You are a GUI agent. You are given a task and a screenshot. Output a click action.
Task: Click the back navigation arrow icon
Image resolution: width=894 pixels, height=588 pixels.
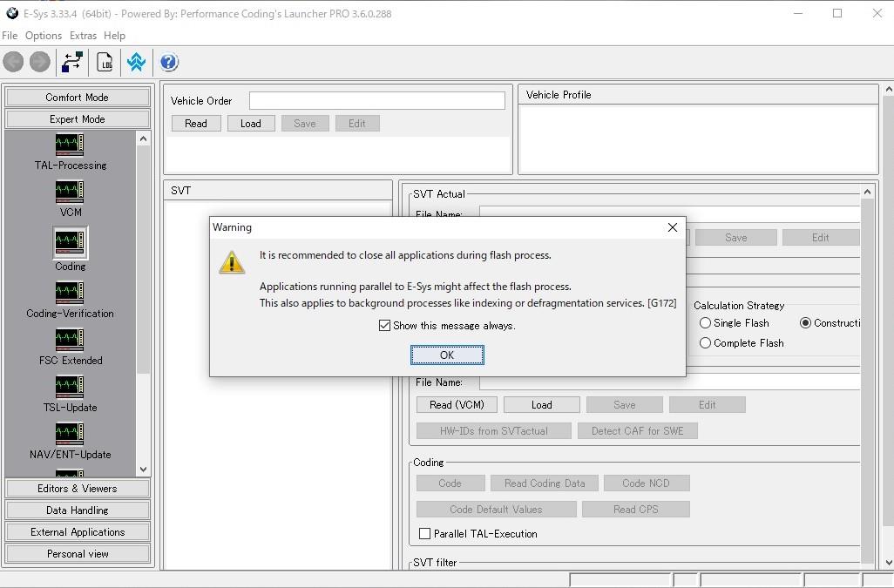[14, 62]
